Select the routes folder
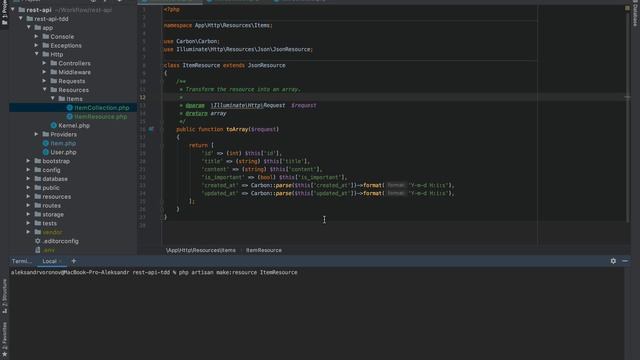Viewport: 640px width, 360px height. click(x=51, y=206)
